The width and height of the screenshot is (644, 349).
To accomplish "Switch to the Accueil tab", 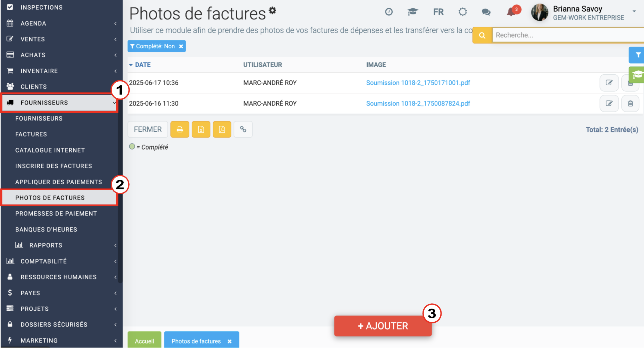I will (x=144, y=341).
